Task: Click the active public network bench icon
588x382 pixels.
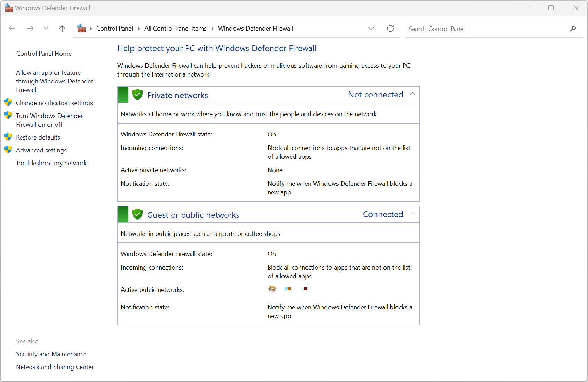Action: coord(272,289)
